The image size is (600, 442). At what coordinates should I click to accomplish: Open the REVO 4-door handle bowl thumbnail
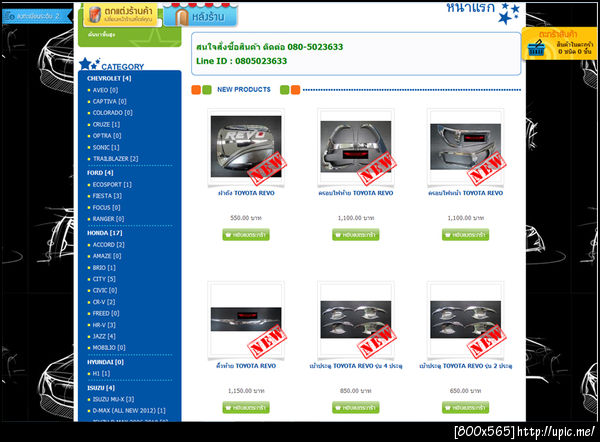coord(356,319)
